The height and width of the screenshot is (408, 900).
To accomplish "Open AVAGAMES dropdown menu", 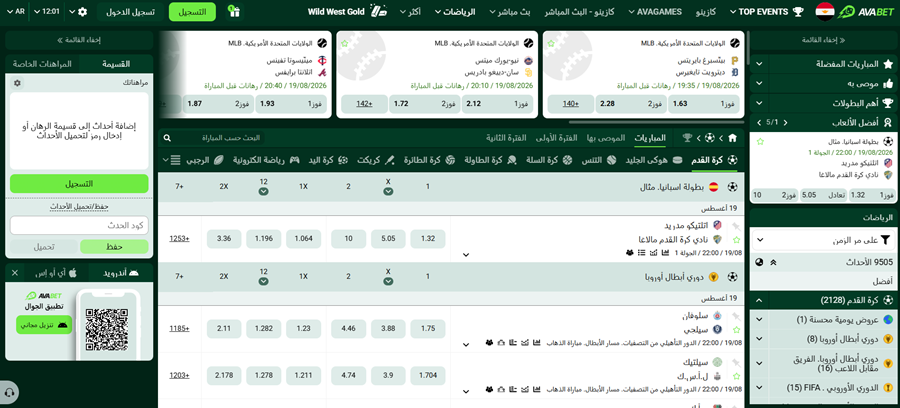I will [x=655, y=11].
